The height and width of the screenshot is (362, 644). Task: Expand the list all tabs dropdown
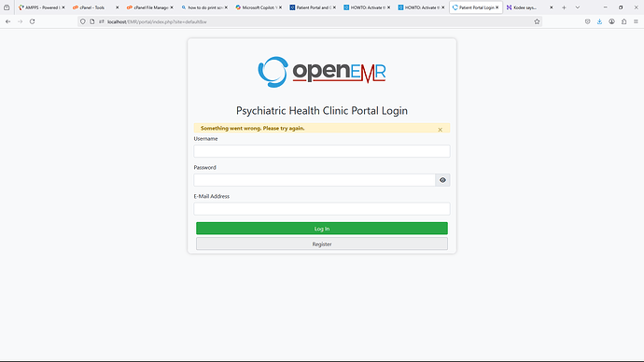pyautogui.click(x=578, y=7)
